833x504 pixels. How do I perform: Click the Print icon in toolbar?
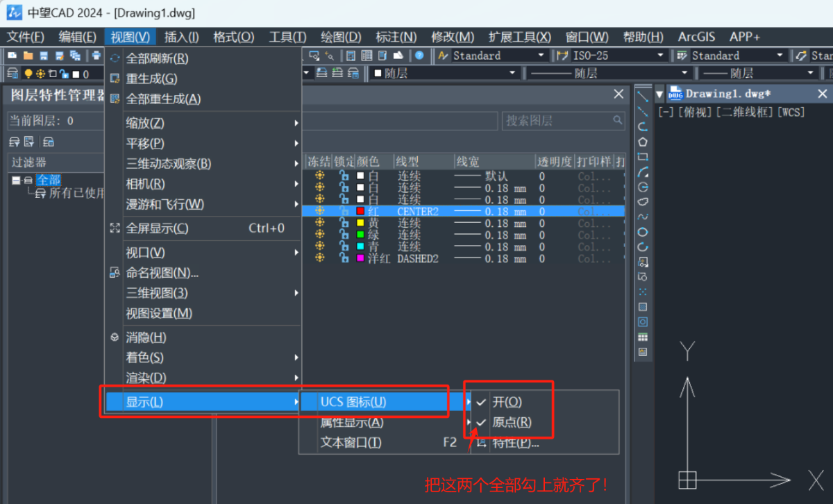(96, 56)
